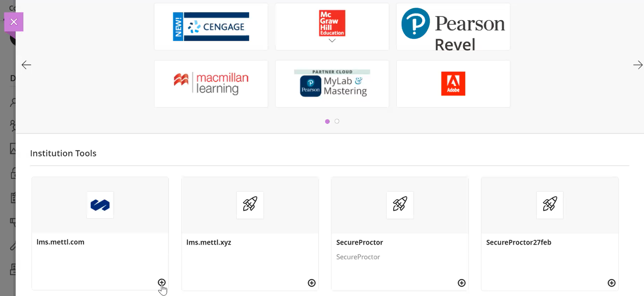The image size is (644, 296).
Task: Click the SecureProctor rocket icon
Action: coord(400,205)
